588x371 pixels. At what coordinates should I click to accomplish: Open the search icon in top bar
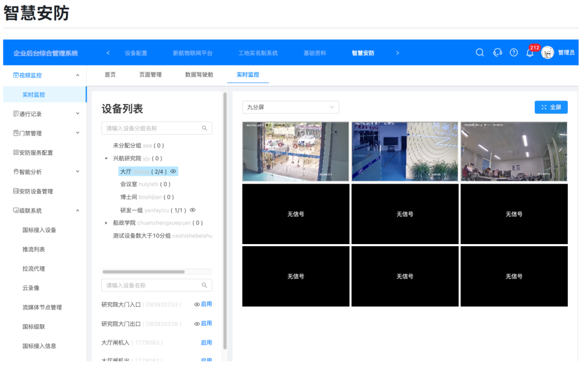tap(480, 53)
